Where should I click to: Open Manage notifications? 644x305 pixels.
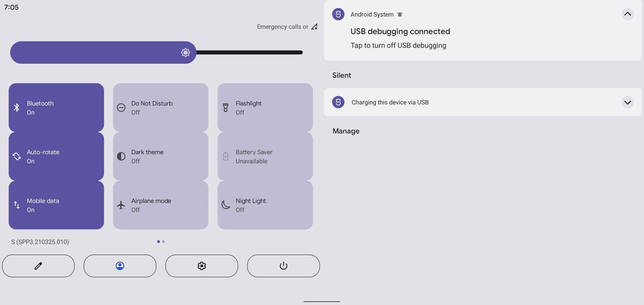point(346,131)
